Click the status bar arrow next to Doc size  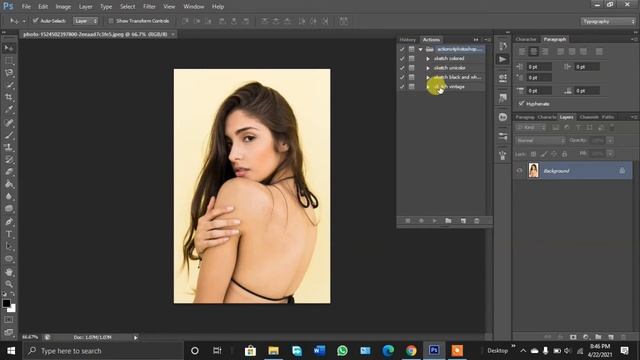(x=136, y=337)
